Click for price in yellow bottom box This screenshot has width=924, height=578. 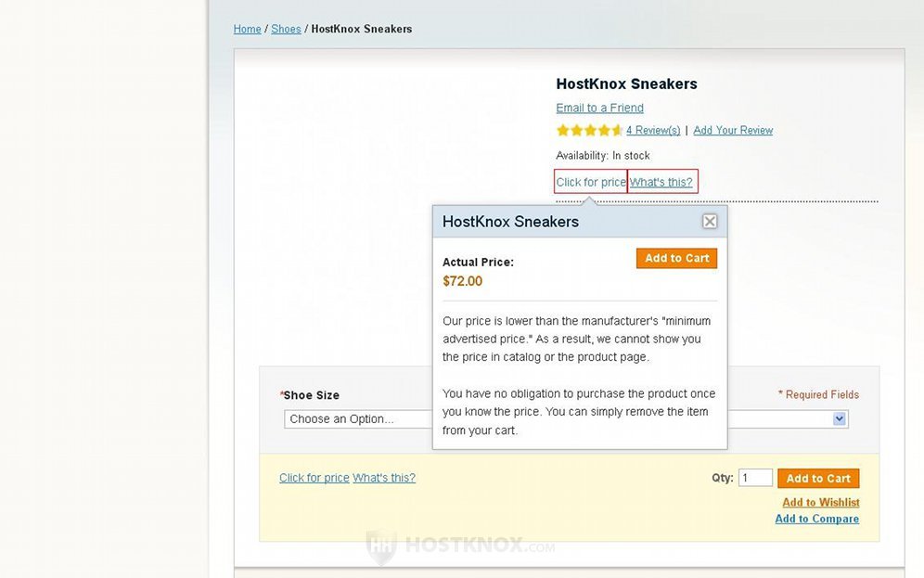[x=314, y=478]
